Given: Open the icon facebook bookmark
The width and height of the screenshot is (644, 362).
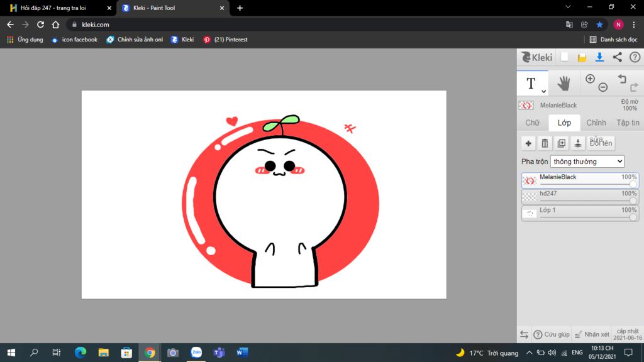Looking at the screenshot, I should click(74, 40).
